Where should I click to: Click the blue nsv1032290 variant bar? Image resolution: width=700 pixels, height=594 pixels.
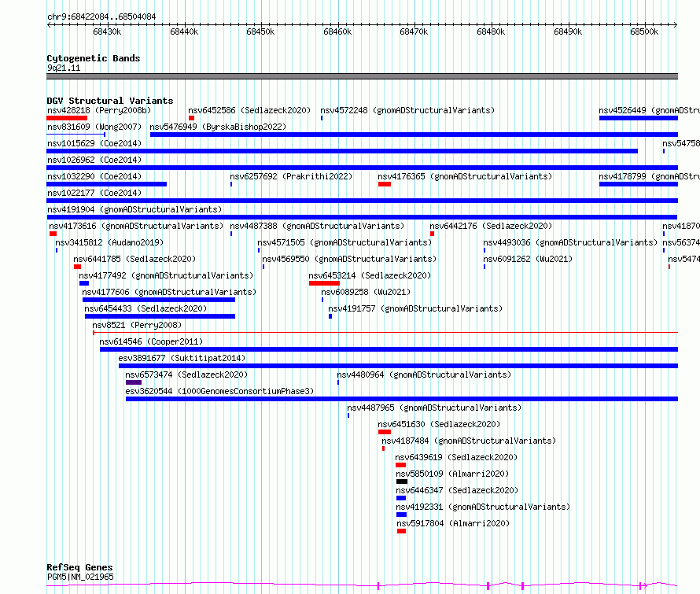[x=107, y=184]
